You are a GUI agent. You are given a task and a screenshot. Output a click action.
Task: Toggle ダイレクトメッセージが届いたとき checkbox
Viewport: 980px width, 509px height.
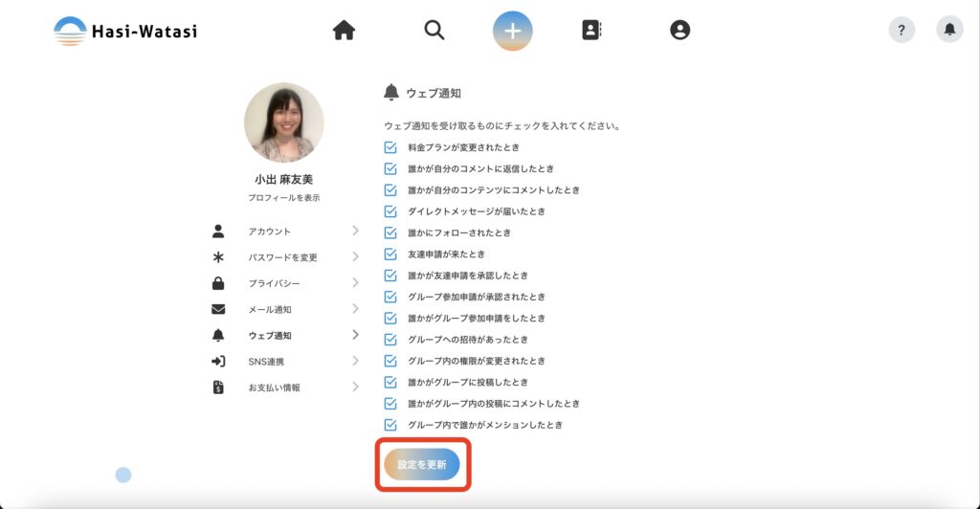pyautogui.click(x=390, y=211)
